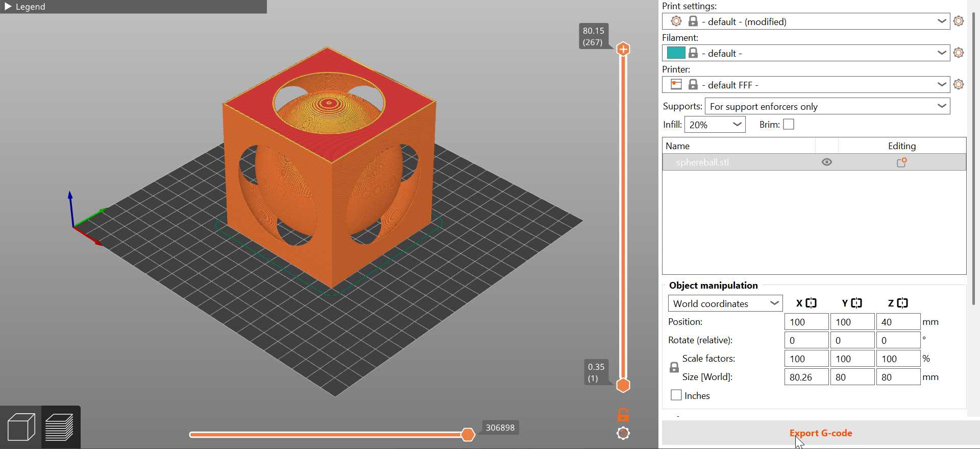This screenshot has width=980, height=449.
Task: Open the World coordinates dropdown
Action: [725, 303]
